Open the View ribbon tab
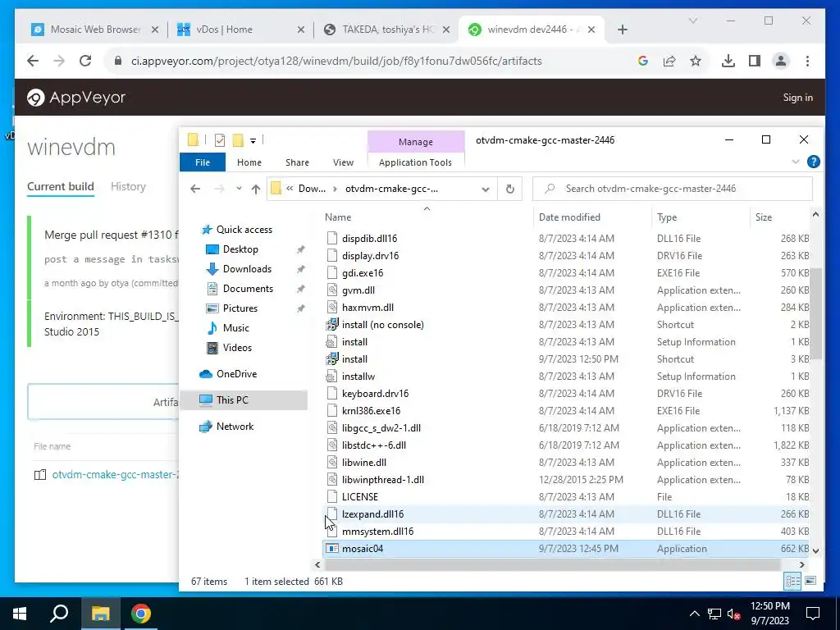This screenshot has height=630, width=840. coord(343,162)
